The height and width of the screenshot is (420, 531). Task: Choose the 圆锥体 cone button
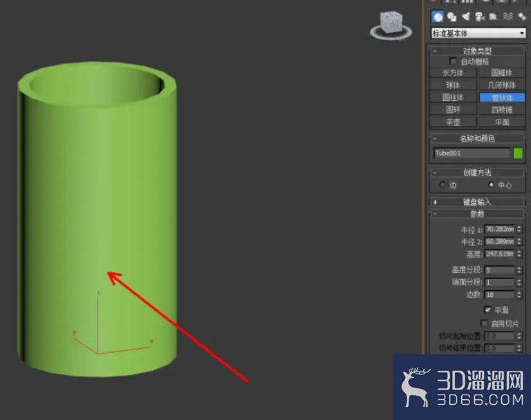(501, 73)
